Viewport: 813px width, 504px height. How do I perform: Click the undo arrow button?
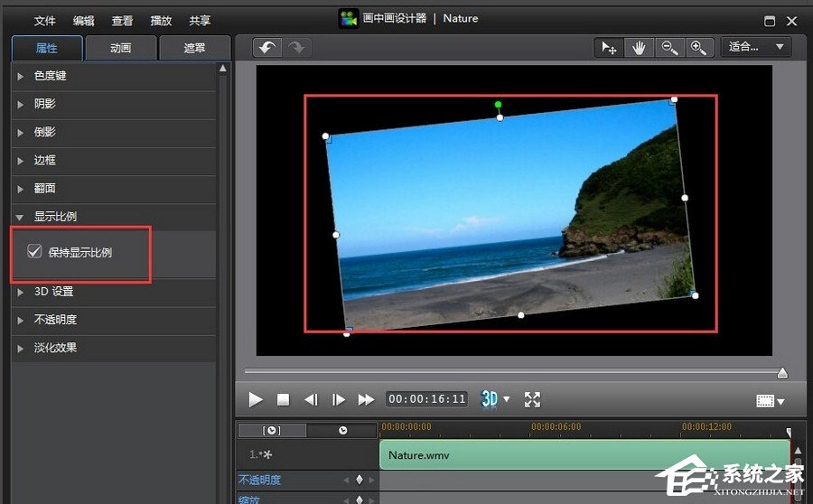[267, 48]
